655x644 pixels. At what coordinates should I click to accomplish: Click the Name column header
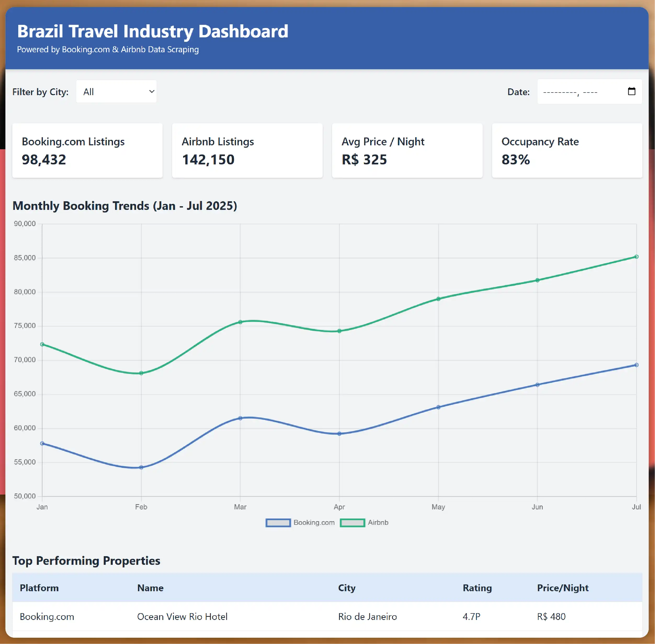click(x=150, y=588)
